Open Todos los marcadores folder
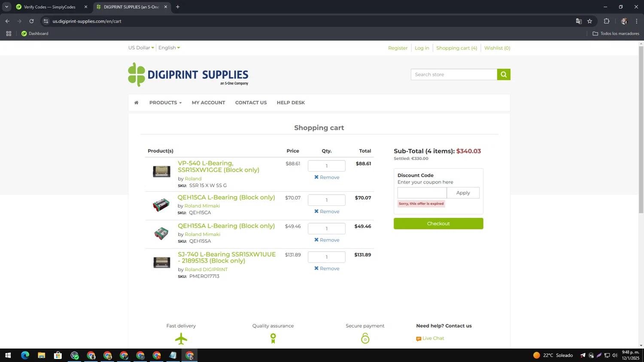 [616, 33]
